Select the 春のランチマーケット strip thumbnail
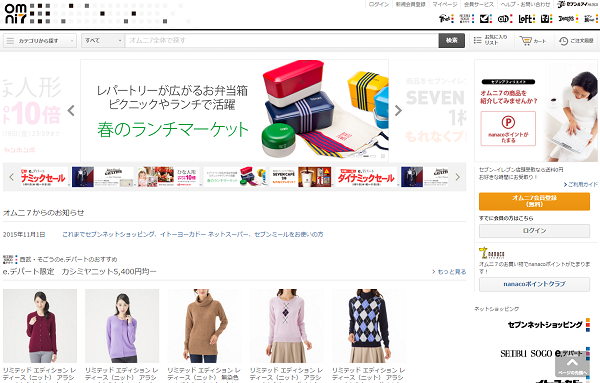The height and width of the screenshot is (383, 600). [235, 177]
